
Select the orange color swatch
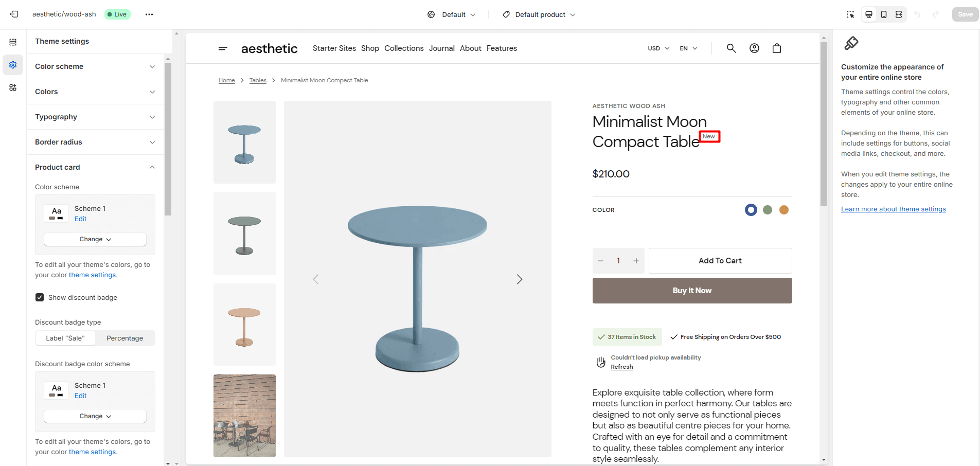[784, 210]
